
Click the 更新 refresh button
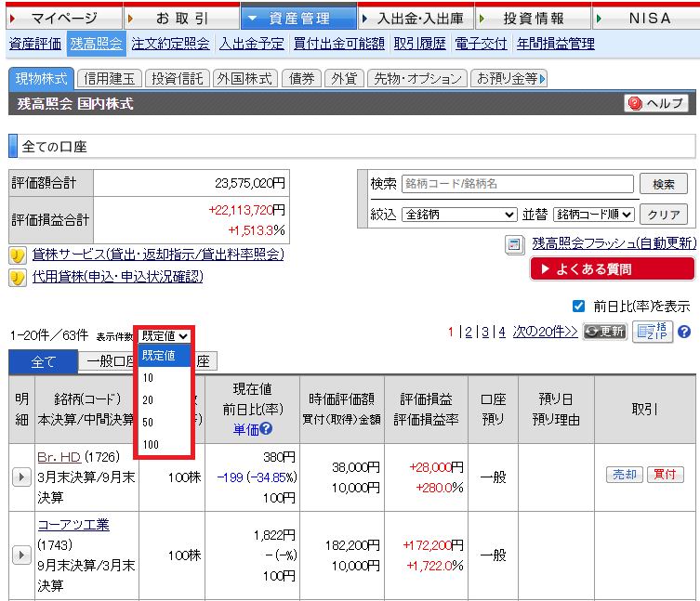click(604, 332)
